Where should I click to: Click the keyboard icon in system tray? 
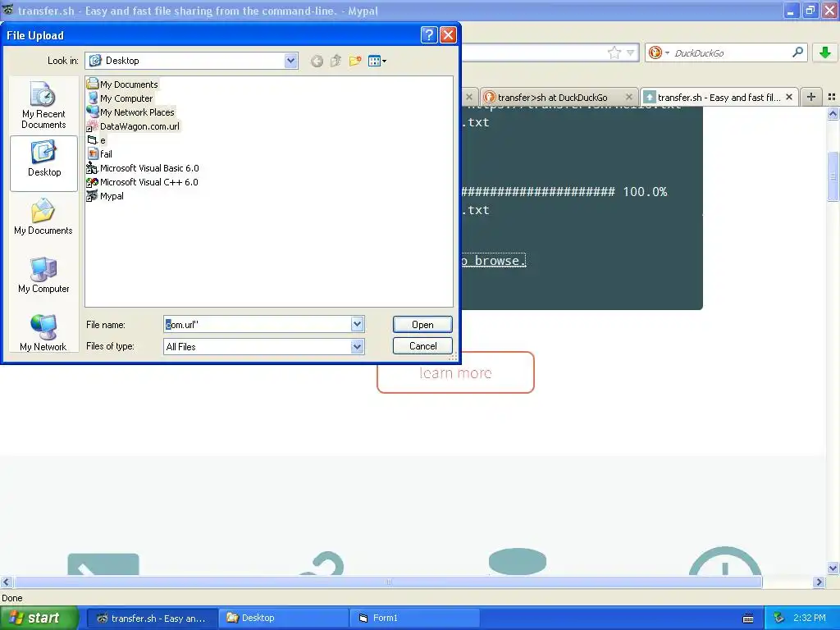point(748,619)
